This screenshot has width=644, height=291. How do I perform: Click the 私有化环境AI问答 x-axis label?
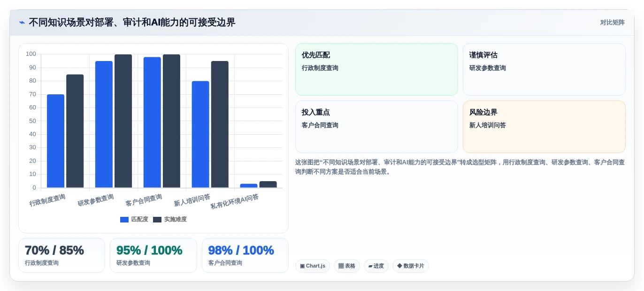point(235,201)
